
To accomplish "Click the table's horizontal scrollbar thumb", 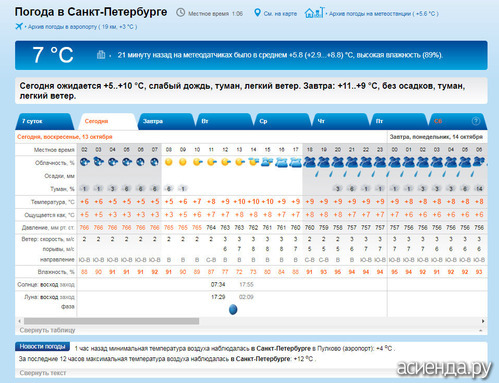I will coord(111,321).
